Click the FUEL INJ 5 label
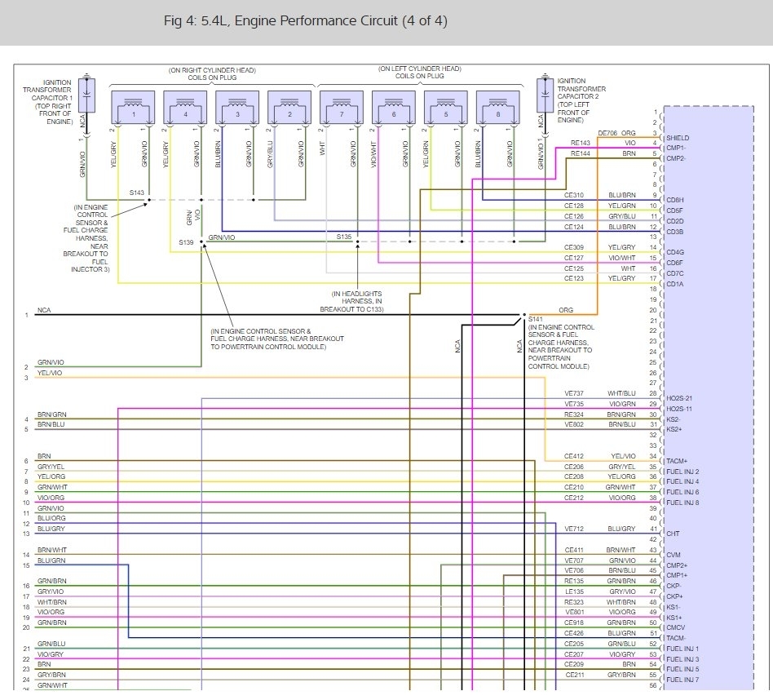This screenshot has width=773, height=700. coord(682,670)
